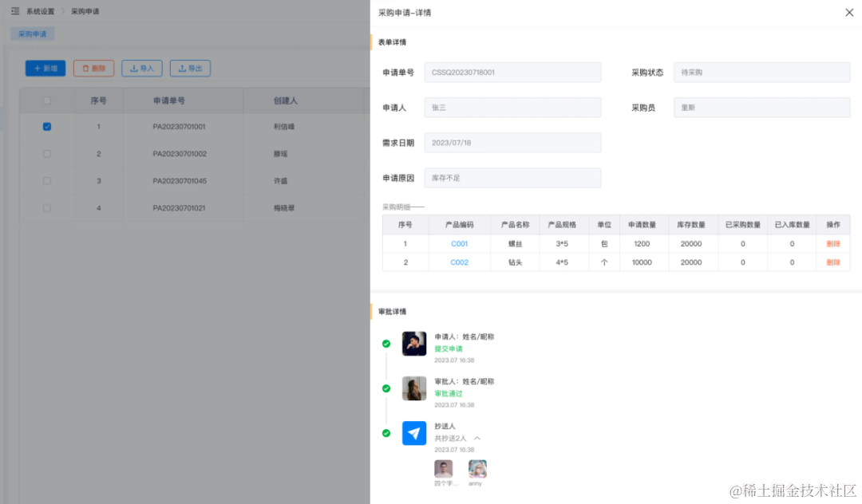The image size is (862, 504).
Task: Select cell PA20230701045 in the list
Action: 180,181
